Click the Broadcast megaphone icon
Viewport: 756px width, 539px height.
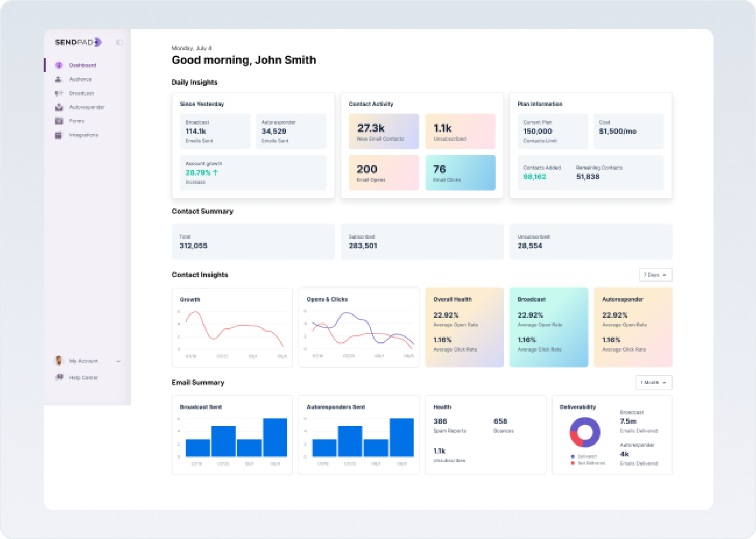(x=59, y=93)
